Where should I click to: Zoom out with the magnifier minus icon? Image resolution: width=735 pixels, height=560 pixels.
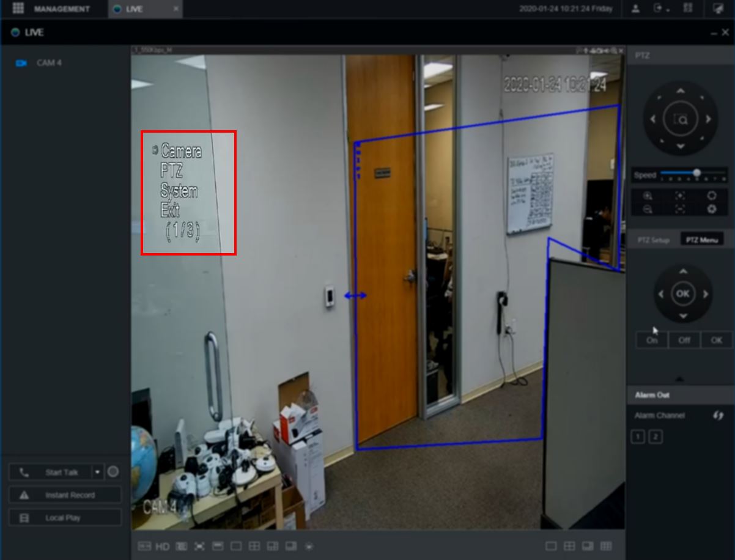[648, 209]
